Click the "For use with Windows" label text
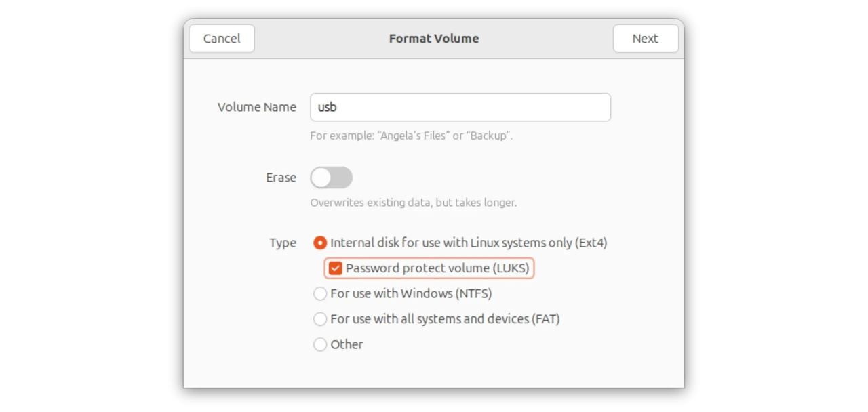868x412 pixels. 411,293
